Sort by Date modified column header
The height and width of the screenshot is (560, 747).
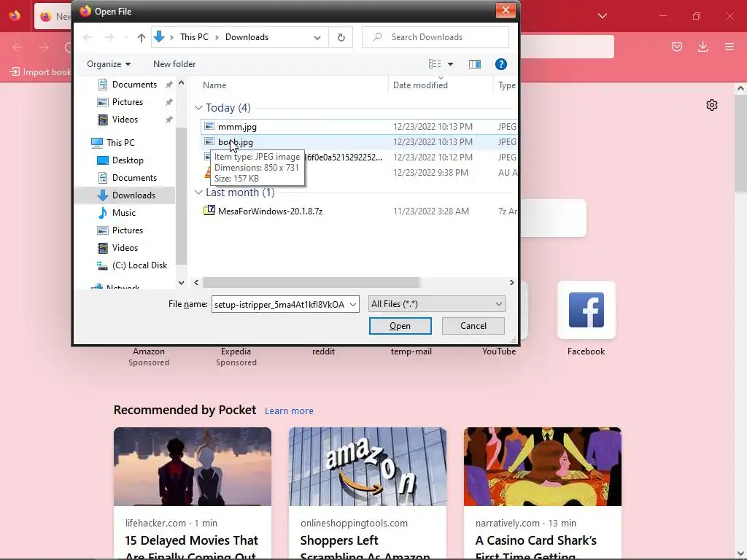[420, 86]
